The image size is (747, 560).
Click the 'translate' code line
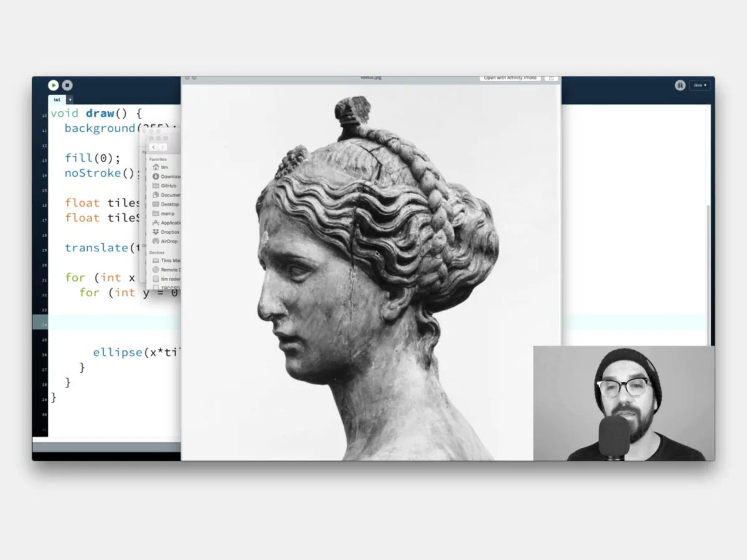pos(102,248)
